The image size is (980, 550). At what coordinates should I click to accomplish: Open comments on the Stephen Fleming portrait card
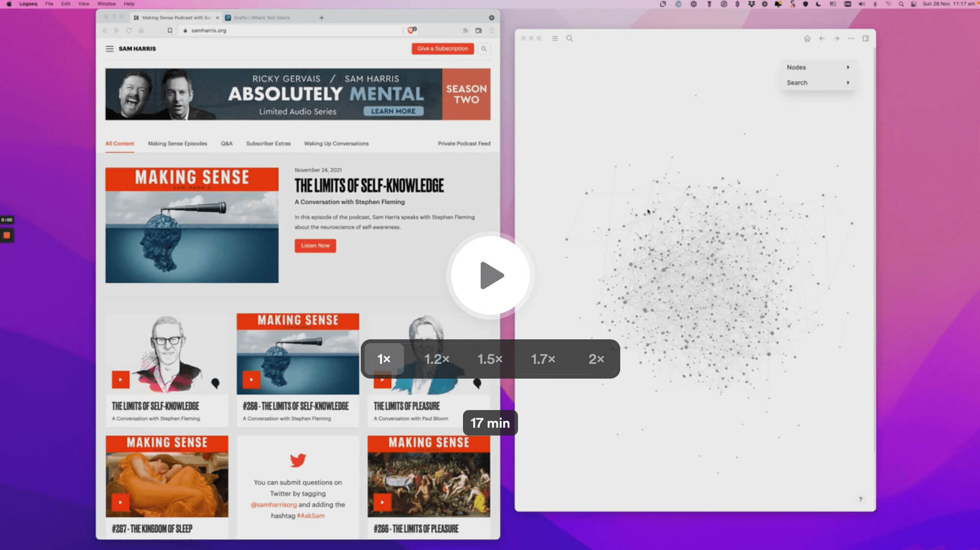(x=215, y=383)
